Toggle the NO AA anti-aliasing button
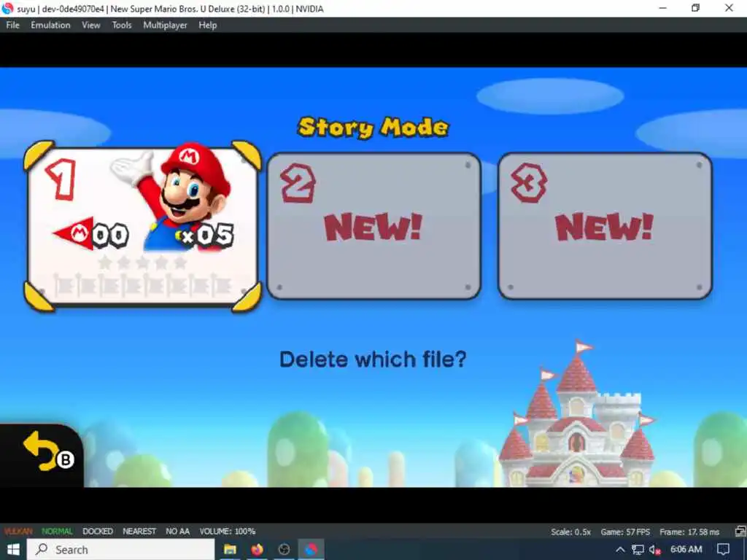Viewport: 747px width, 560px height. (178, 532)
